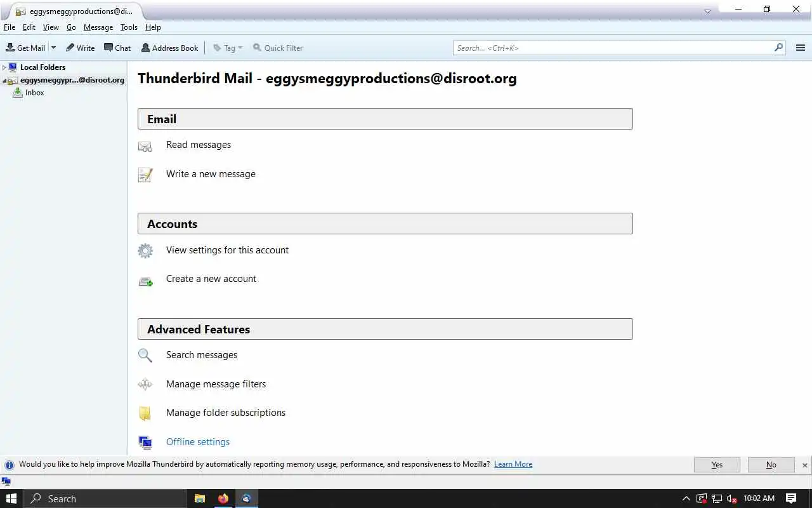The height and width of the screenshot is (508, 812).
Task: Open the list all tabs dropdown arrow
Action: click(x=708, y=11)
